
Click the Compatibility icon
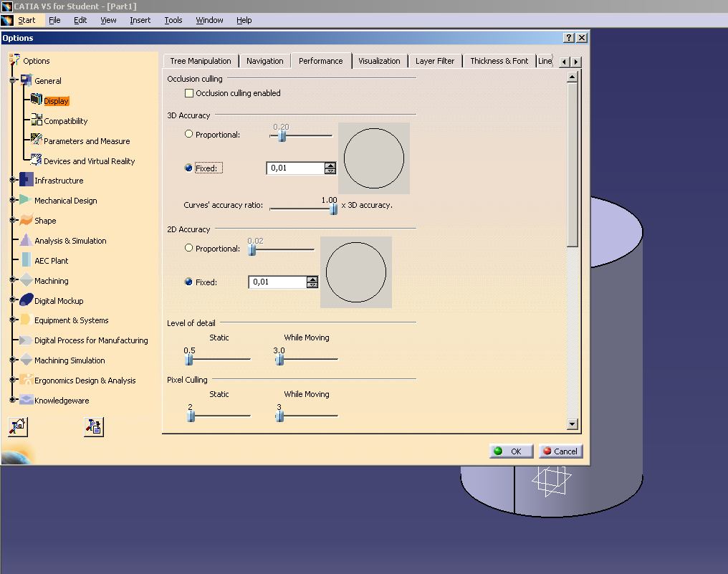point(37,120)
